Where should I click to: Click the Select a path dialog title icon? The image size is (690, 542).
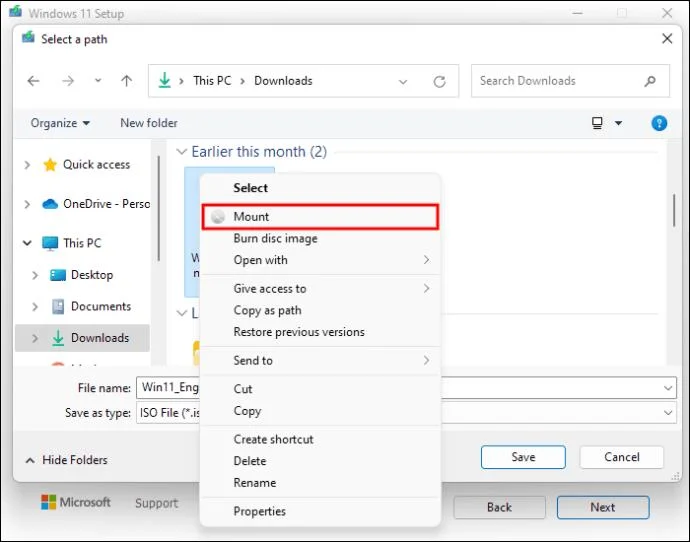coord(28,37)
